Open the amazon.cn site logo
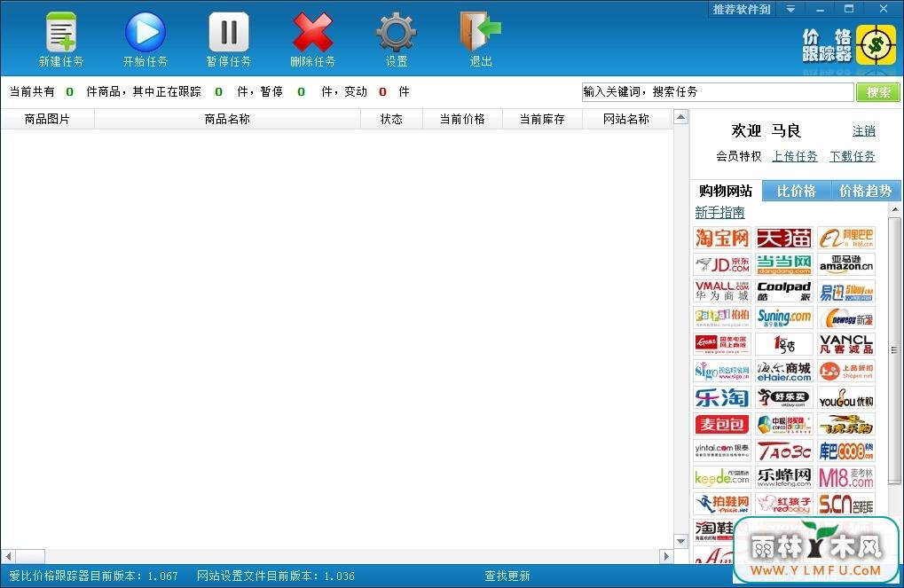This screenshot has height=588, width=904. coord(845,264)
